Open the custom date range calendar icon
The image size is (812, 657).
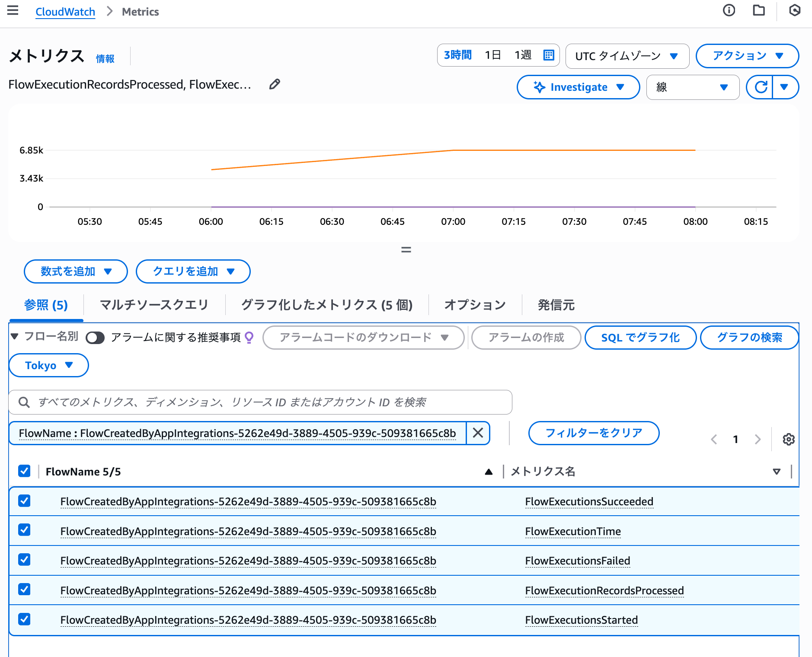tap(548, 55)
